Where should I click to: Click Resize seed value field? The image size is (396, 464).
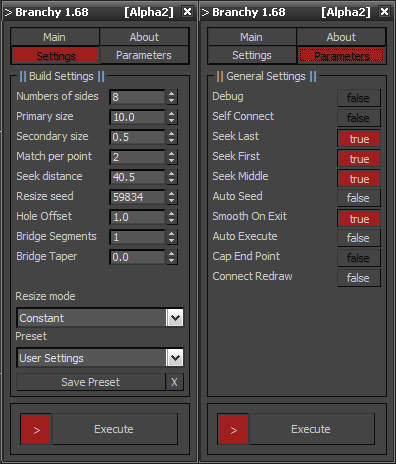(x=137, y=197)
